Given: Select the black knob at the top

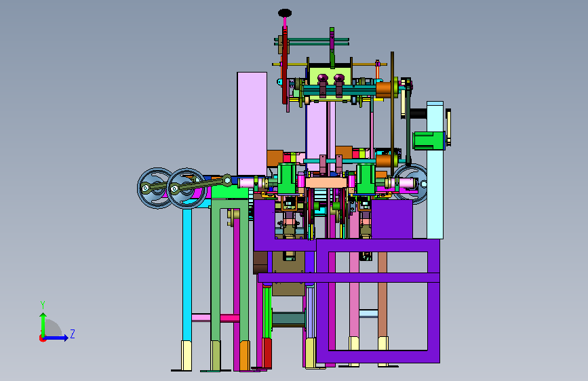Looking at the screenshot, I should pos(285,14).
